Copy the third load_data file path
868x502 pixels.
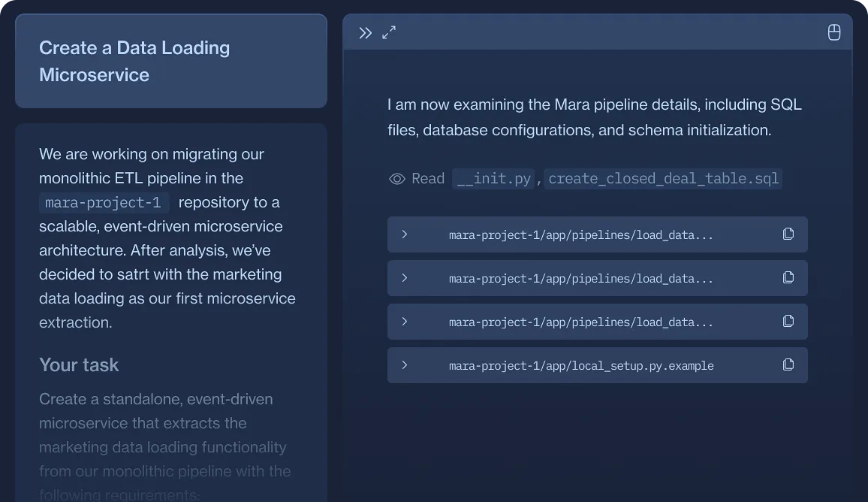click(788, 322)
